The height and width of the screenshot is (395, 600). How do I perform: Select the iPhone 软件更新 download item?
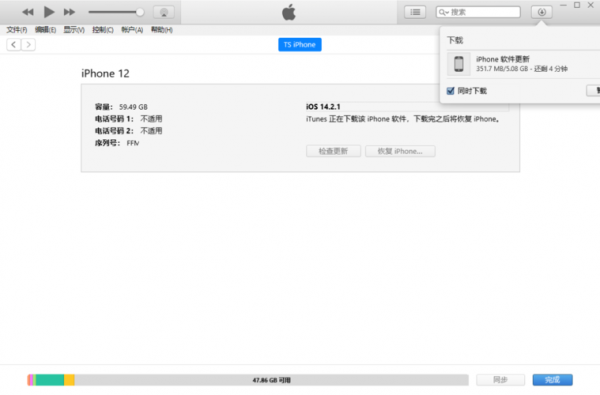[522, 64]
